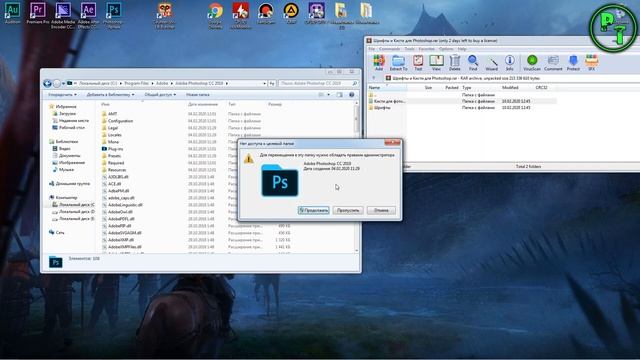Screen dimensions: 640x360
Task: Click Extract To in WinRAR toolbar
Action: 398,63
